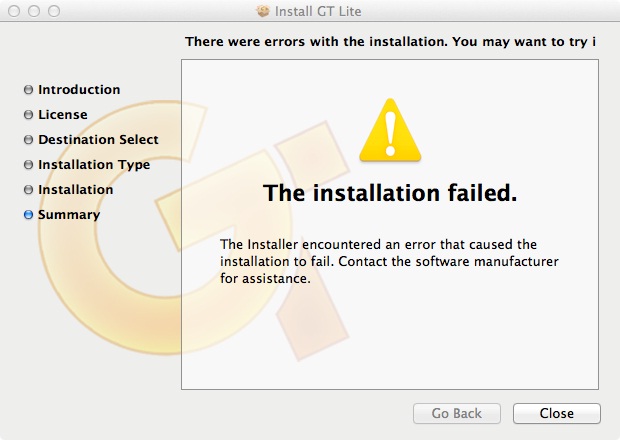This screenshot has width=620, height=440.
Task: Click the Installation Type step bullet
Action: click(28, 164)
